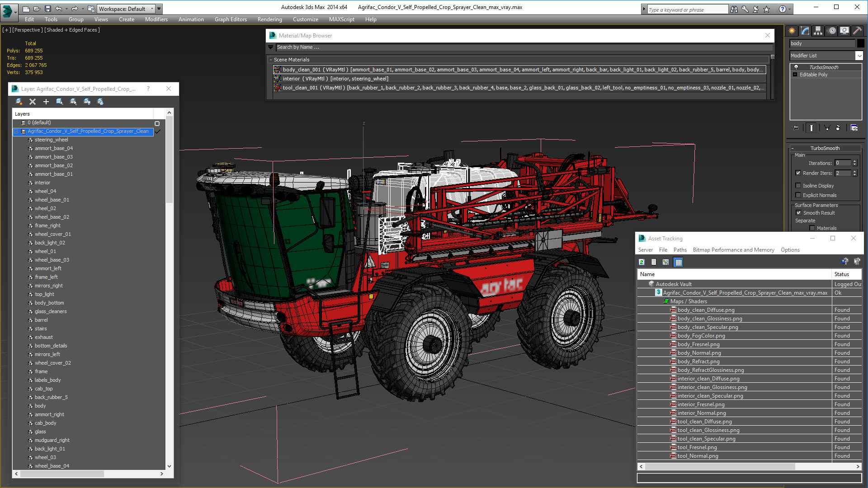Toggle TurboSmooth modifier lightbulb on/off
This screenshot has height=488, width=868.
[x=796, y=67]
